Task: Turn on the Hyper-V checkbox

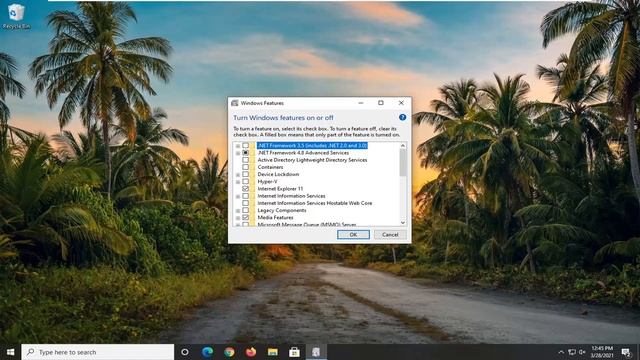Action: coord(245,182)
